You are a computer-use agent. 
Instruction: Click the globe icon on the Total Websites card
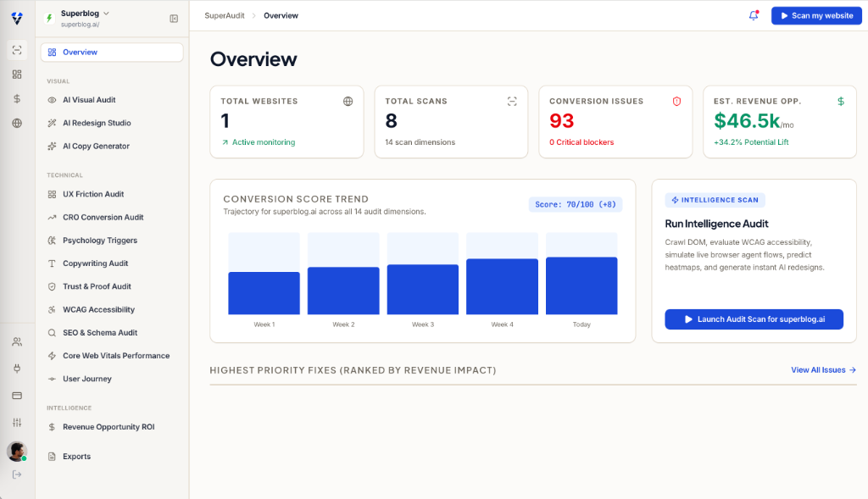tap(348, 101)
